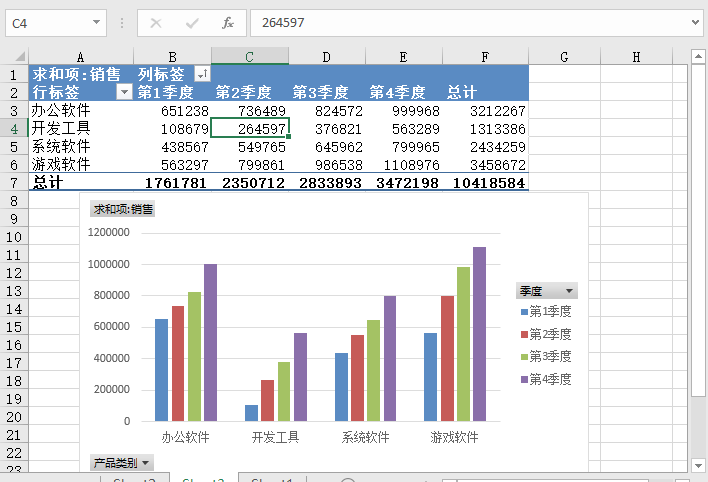Click the blue 第1季度 legend entry
This screenshot has height=482, width=708.
(546, 311)
